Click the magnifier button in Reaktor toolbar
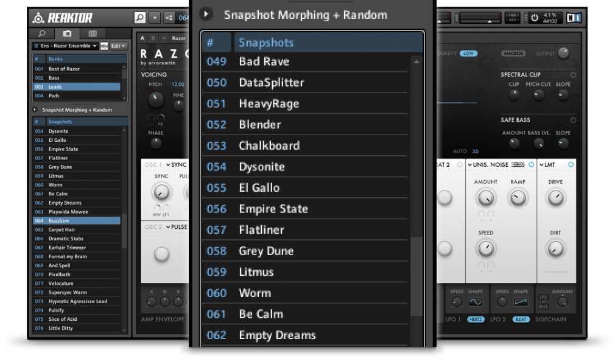 [x=139, y=17]
